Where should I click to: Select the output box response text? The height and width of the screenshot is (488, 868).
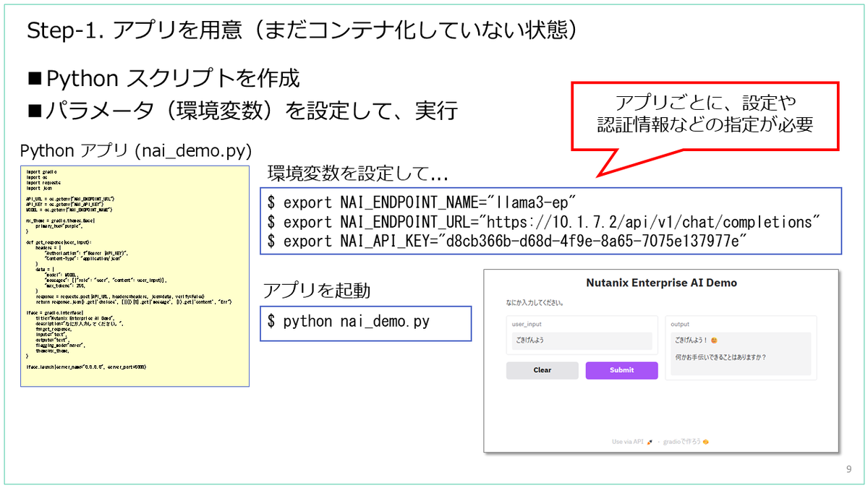740,353
